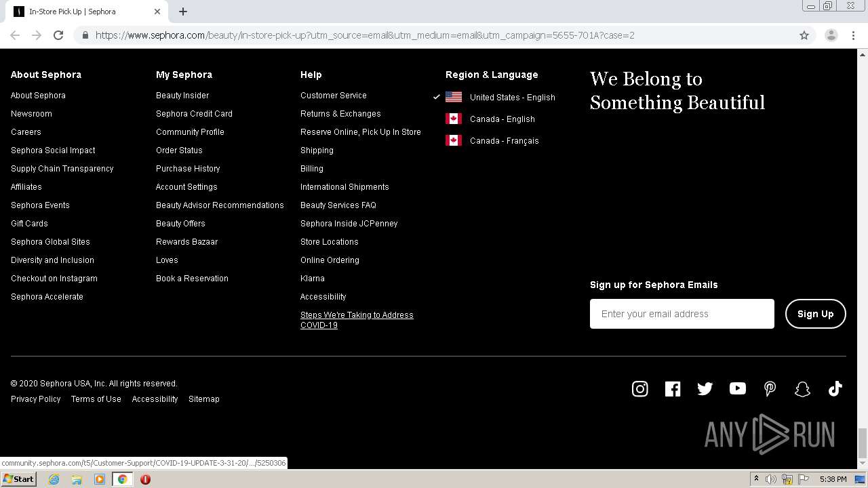Click the browser address bar URL
This screenshot has height=488, width=868.
[365, 35]
